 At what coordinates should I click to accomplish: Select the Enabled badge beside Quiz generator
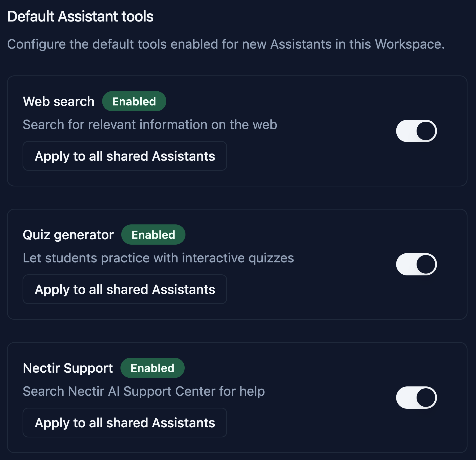coord(153,234)
